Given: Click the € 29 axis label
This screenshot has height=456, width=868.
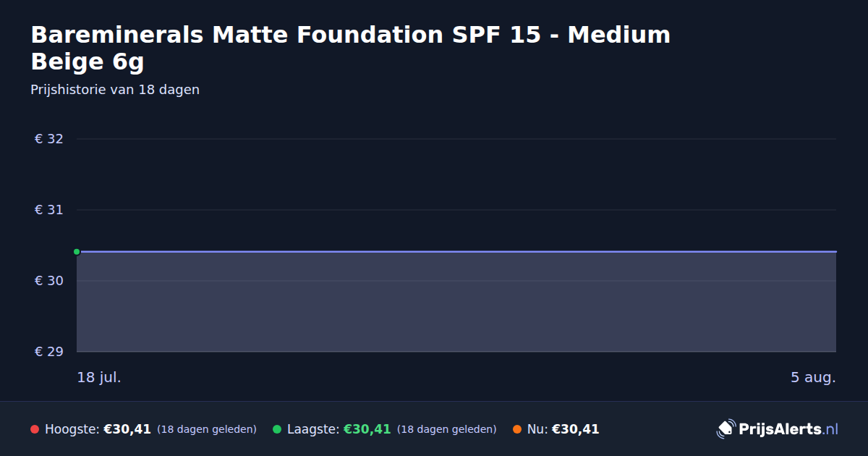Looking at the screenshot, I should [x=48, y=352].
